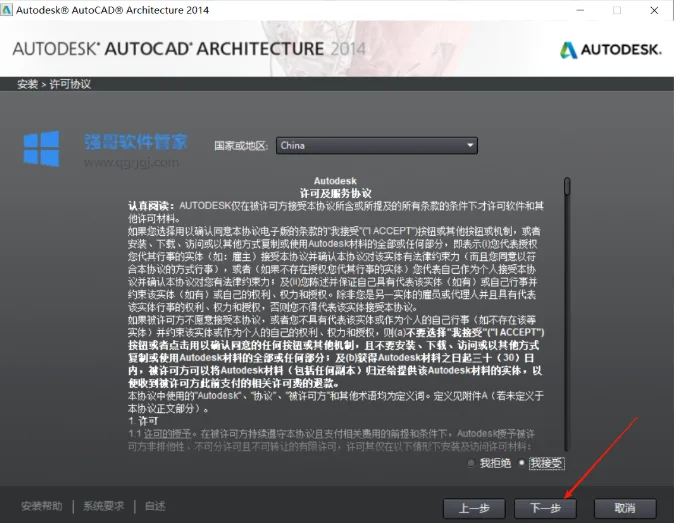Click the Autodesk logo in header
Image resolution: width=676 pixels, height=523 pixels.
(x=610, y=50)
